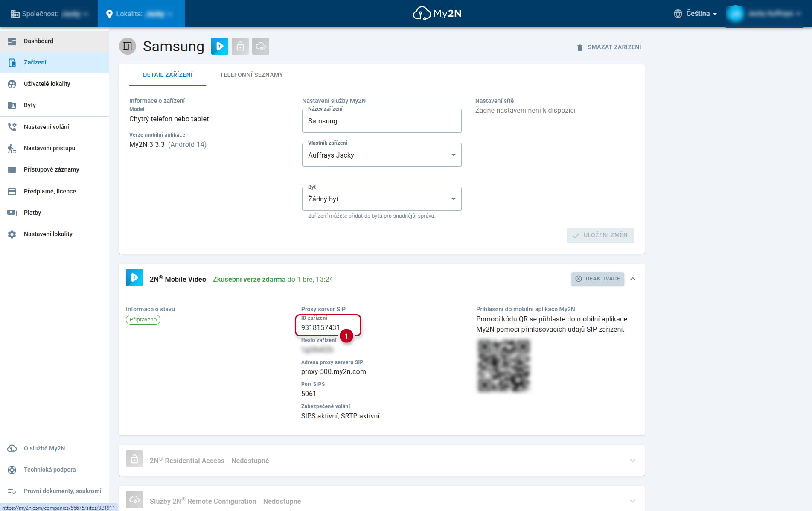Image resolution: width=812 pixels, height=511 pixels.
Task: Open Technická podpora link
Action: pos(49,470)
